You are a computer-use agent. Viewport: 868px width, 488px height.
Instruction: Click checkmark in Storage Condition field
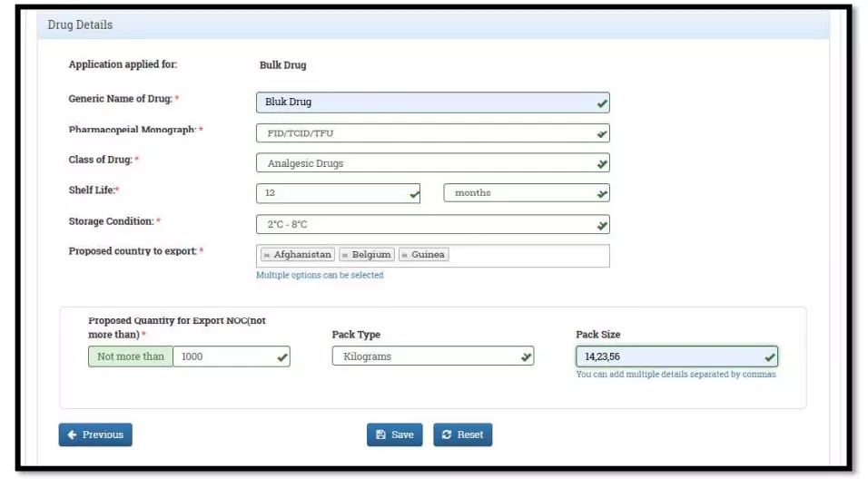(601, 225)
